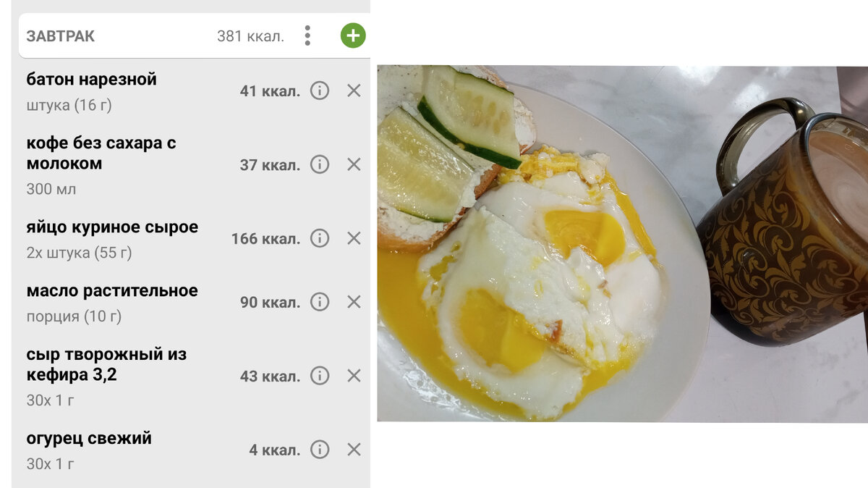This screenshot has height=488, width=868.
Task: Show info for батон нарезной
Action: (320, 91)
